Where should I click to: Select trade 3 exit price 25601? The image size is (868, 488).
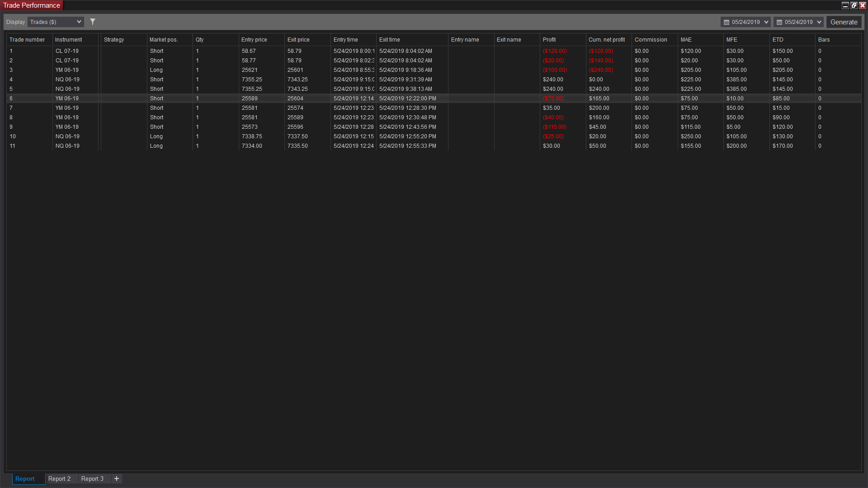pos(295,70)
